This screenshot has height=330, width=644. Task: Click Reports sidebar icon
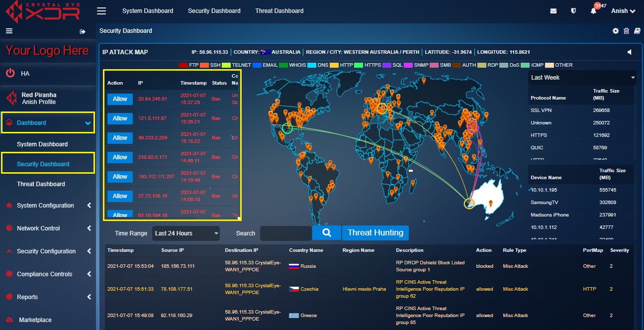point(8,297)
